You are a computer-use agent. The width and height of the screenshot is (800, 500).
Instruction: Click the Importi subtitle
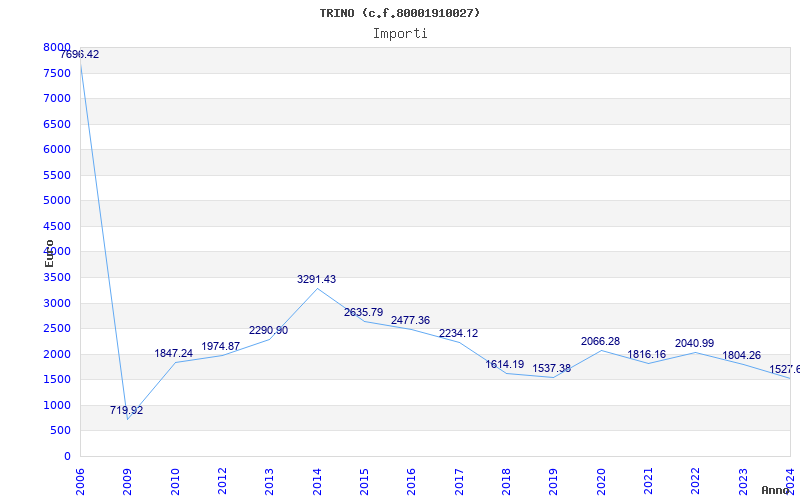(x=400, y=34)
